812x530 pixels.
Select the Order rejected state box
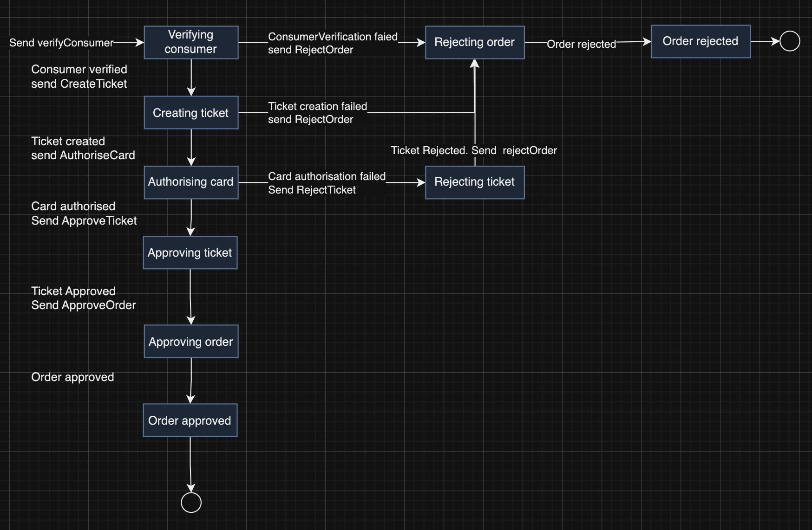coord(701,41)
